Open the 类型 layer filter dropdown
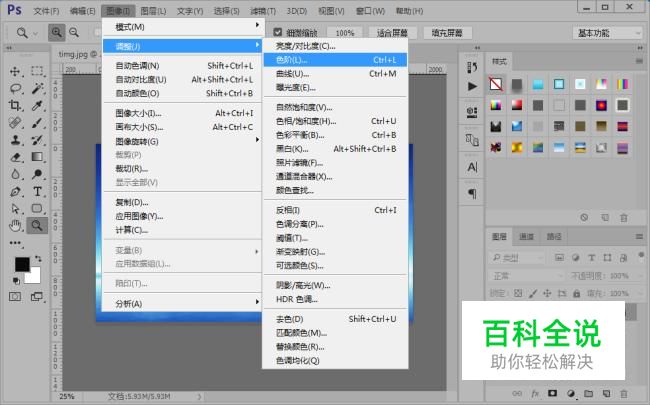 coord(517,258)
